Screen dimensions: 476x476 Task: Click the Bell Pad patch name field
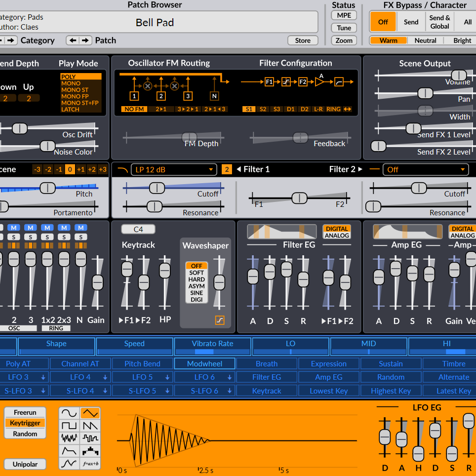click(x=155, y=22)
